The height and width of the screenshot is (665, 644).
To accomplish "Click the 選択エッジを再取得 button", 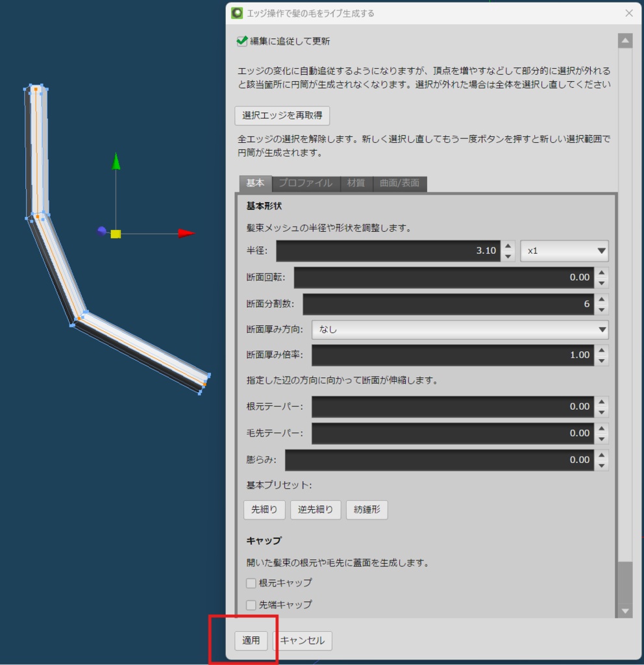I will click(x=282, y=116).
